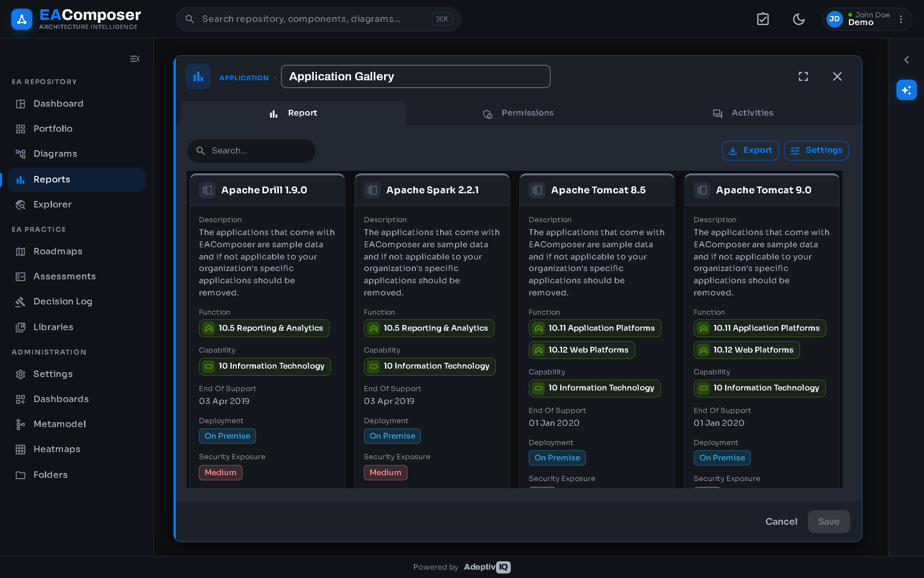The height and width of the screenshot is (578, 924).
Task: Focus the report Search field
Action: pos(252,151)
